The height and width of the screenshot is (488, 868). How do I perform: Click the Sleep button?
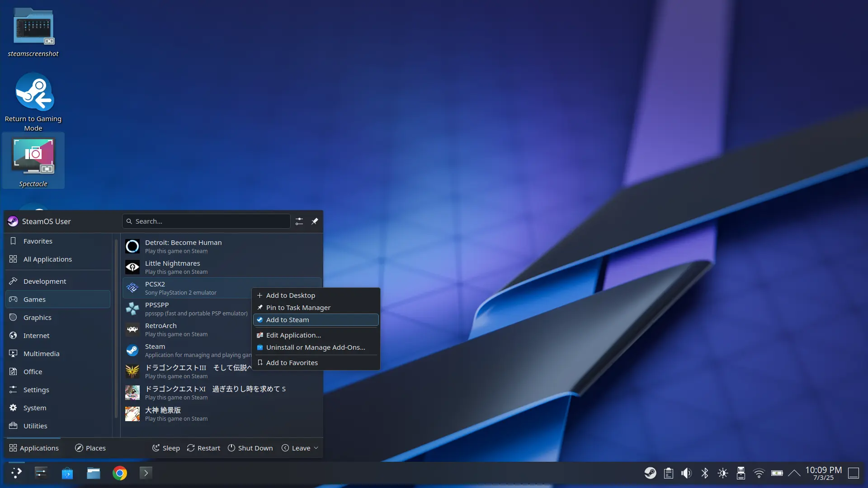pyautogui.click(x=166, y=448)
